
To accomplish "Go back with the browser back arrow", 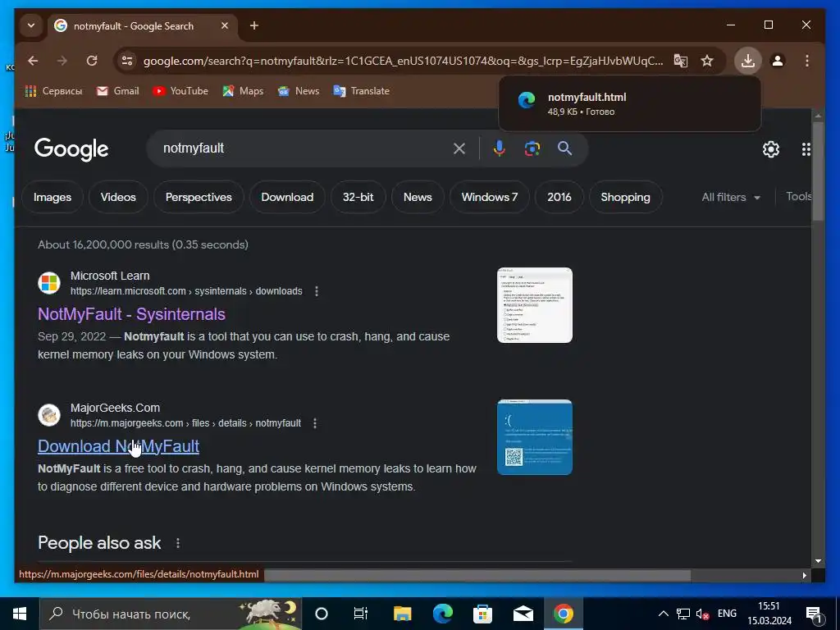I will click(33, 61).
